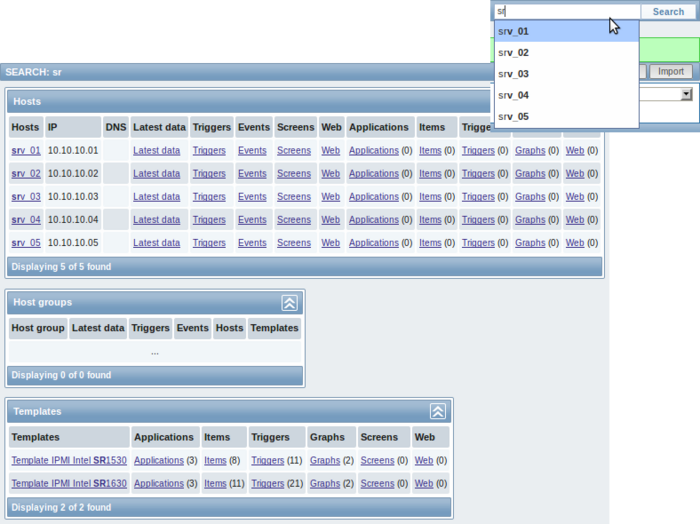
Task: Click the Search button
Action: pos(668,12)
